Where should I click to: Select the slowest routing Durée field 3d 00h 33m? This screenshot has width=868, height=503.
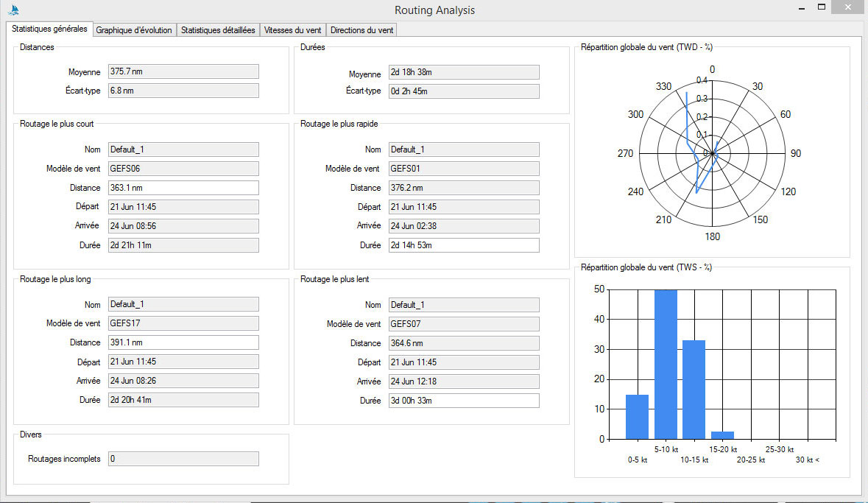464,401
